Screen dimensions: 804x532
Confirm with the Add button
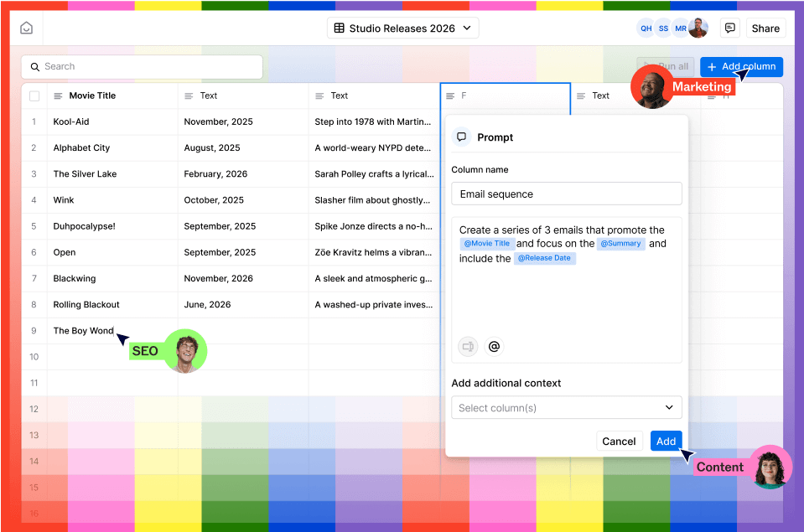(666, 442)
